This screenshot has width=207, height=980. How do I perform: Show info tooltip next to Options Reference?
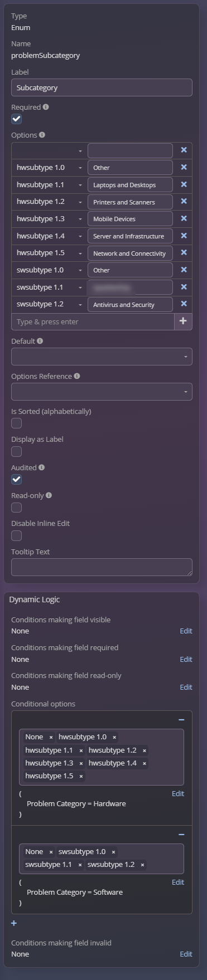click(x=76, y=376)
